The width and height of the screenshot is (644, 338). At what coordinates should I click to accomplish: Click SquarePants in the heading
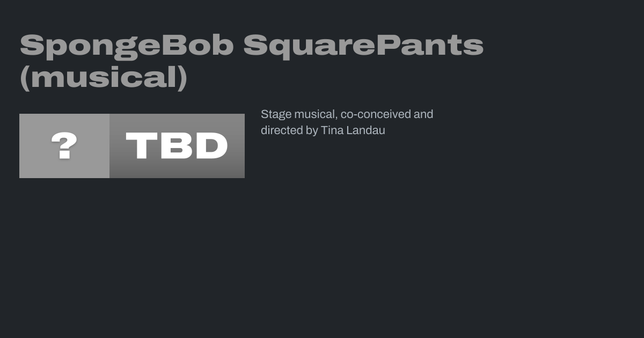[x=363, y=46]
